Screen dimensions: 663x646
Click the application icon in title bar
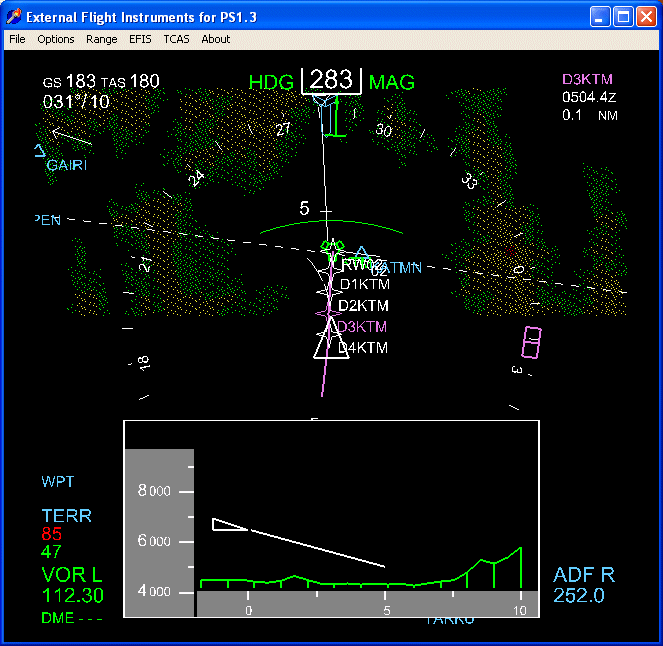[x=14, y=17]
